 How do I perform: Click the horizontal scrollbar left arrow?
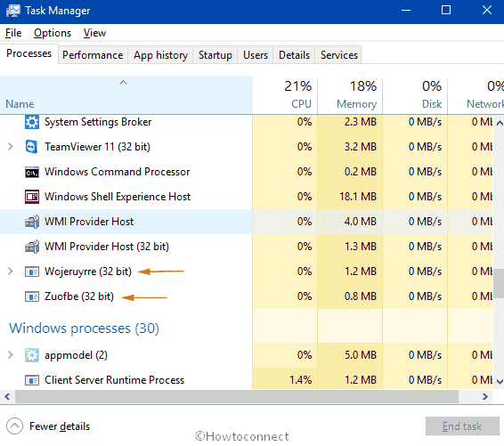[x=7, y=396]
